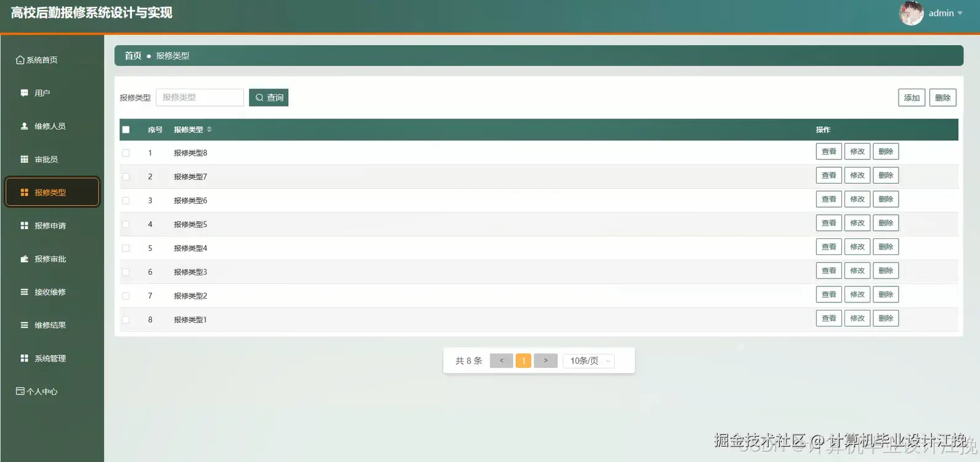Click the home icon beside 系统首页

pyautogui.click(x=20, y=60)
